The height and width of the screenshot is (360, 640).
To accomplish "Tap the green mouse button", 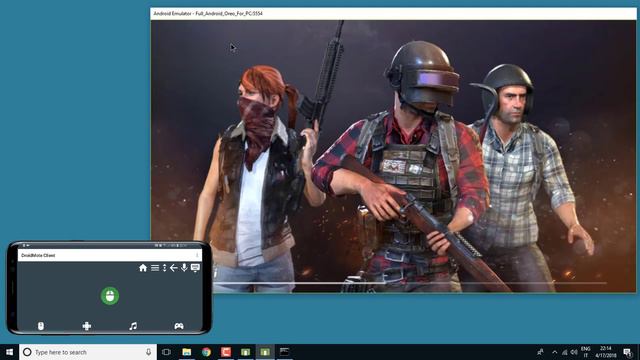I will tap(110, 296).
